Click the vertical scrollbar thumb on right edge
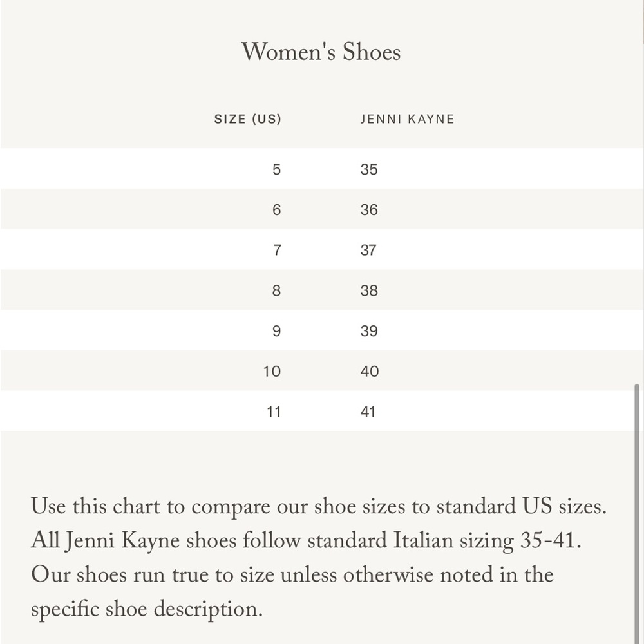Screen dimensions: 644x644 click(x=637, y=513)
